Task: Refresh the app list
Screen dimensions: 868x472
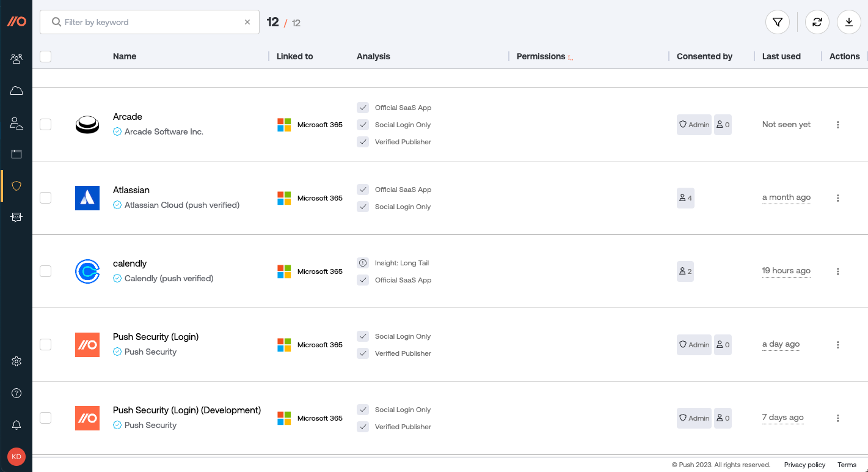Action: [x=817, y=22]
